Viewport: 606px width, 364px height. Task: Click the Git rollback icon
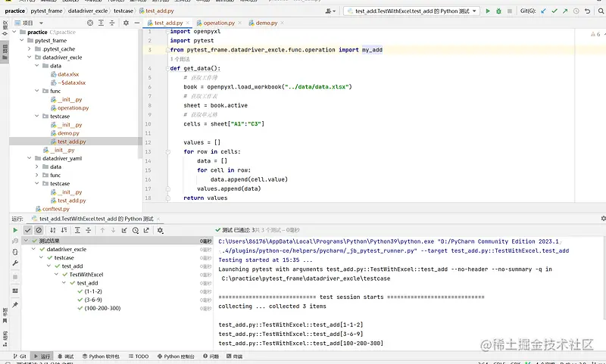coord(588,11)
